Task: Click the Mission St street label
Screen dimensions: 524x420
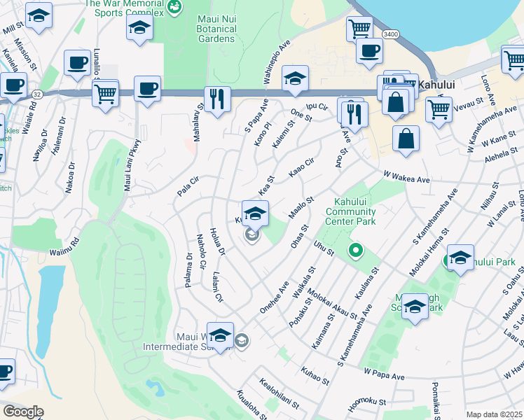Action: click(x=25, y=55)
